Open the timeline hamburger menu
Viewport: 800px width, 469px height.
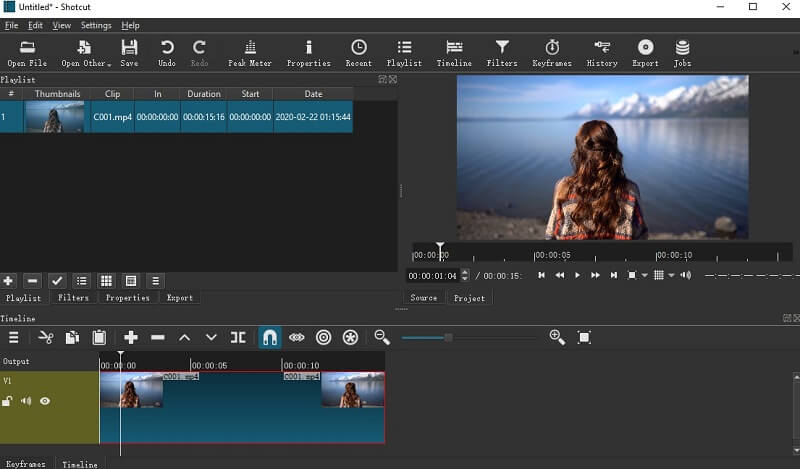pyautogui.click(x=13, y=337)
